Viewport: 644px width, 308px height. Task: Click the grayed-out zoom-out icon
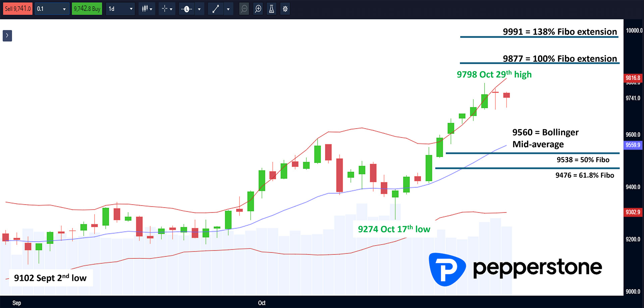tap(244, 9)
